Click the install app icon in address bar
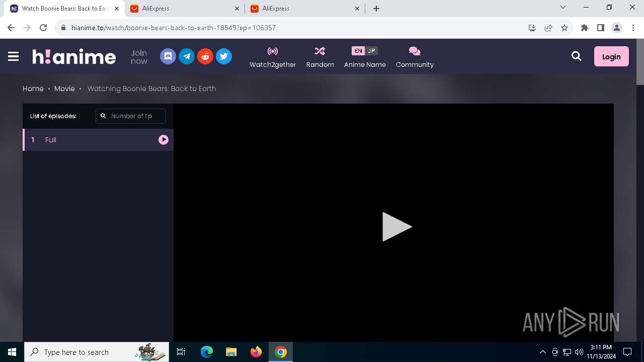Viewport: 644px width, 362px height. pyautogui.click(x=532, y=28)
